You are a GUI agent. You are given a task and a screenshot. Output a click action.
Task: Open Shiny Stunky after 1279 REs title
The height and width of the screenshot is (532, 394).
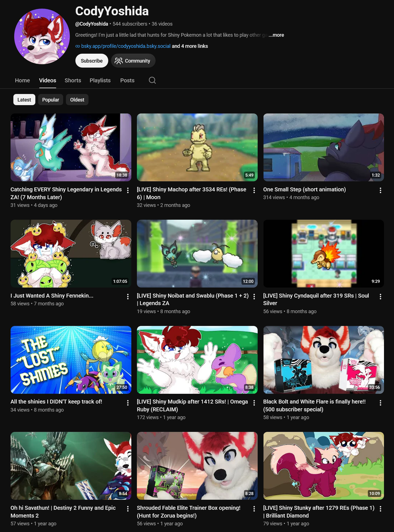(x=319, y=512)
